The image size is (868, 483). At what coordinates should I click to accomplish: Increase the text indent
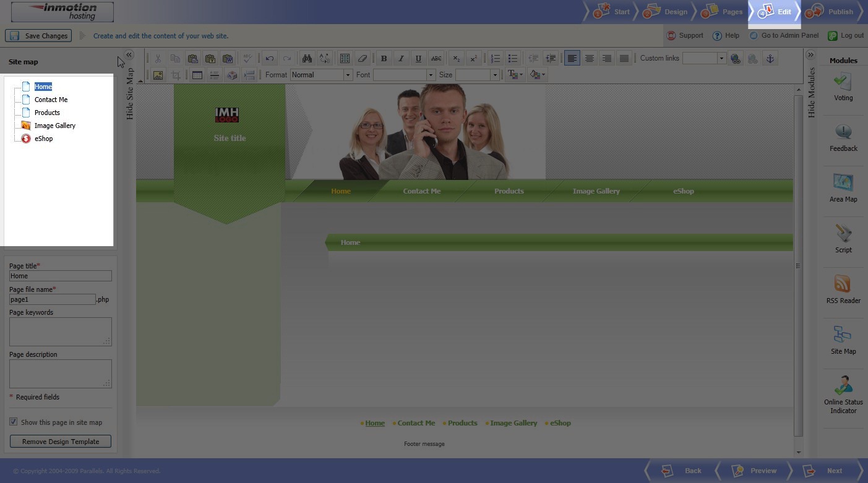coord(550,58)
